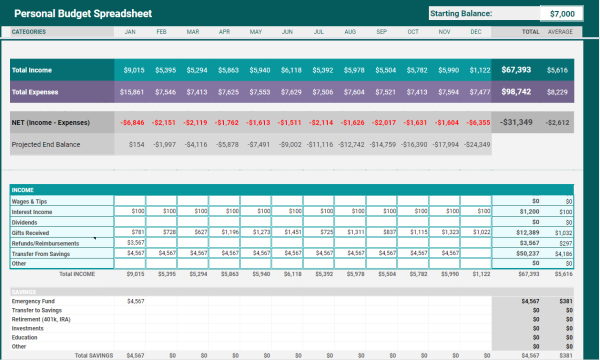Click Interest Income January $100 cell

click(x=130, y=211)
